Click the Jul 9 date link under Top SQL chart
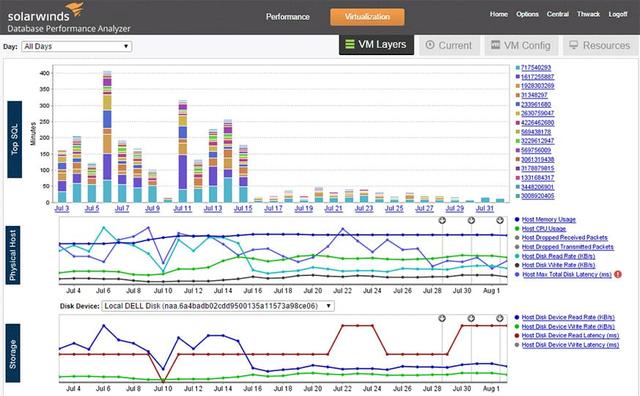 [x=152, y=209]
